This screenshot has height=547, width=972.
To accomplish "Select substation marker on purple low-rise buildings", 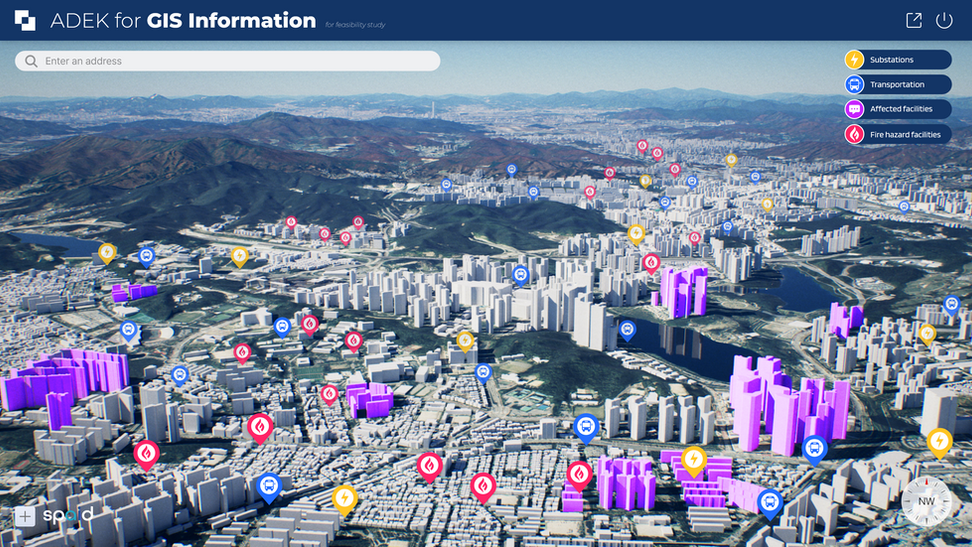I will point(694,461).
